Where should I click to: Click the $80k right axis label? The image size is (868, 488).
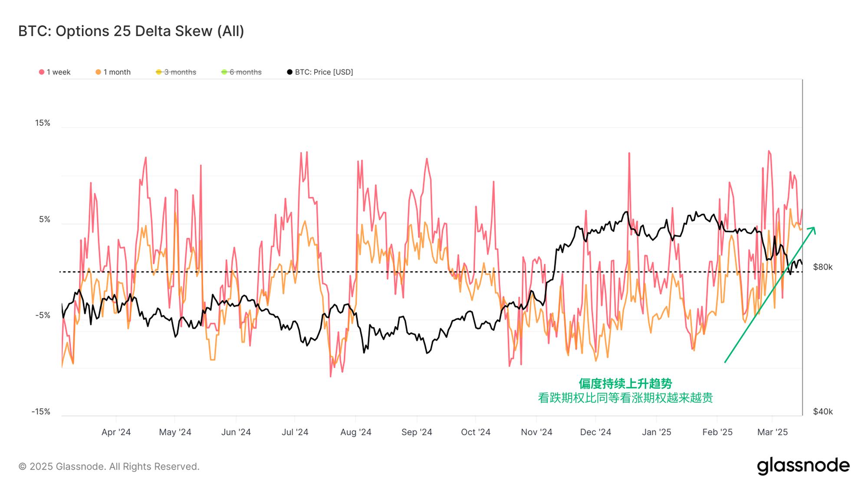822,267
